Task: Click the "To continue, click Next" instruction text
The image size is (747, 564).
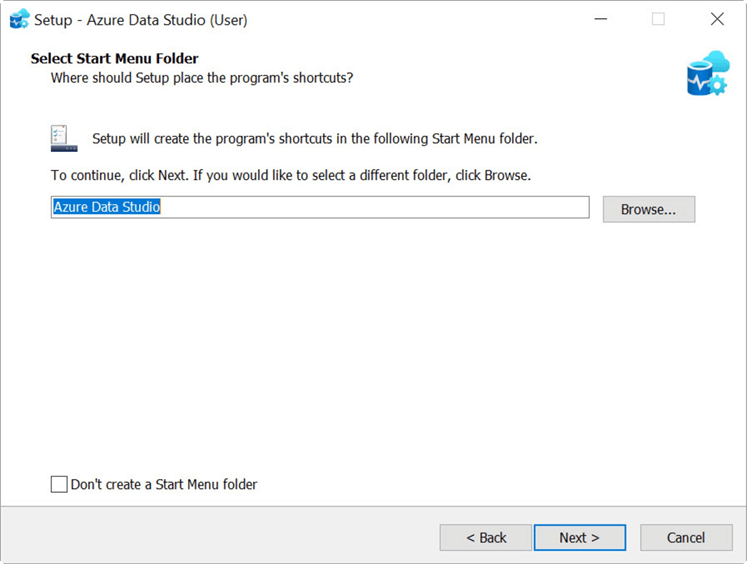Action: point(291,175)
